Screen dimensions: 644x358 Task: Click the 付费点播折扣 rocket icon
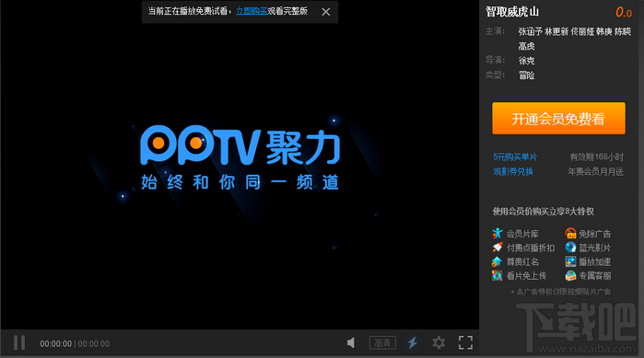[498, 248]
